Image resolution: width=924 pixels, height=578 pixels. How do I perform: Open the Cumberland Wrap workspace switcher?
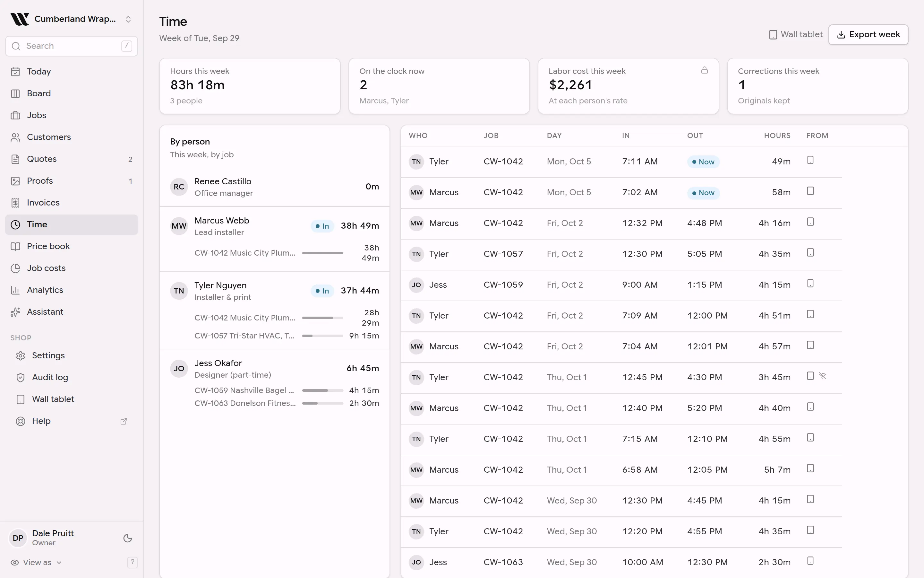tap(72, 19)
